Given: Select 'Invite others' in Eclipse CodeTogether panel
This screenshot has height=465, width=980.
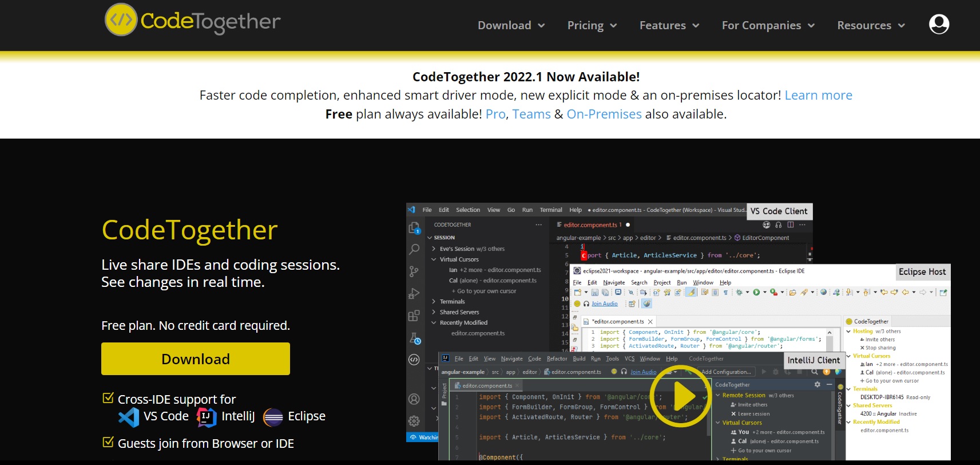Looking at the screenshot, I should point(878,340).
